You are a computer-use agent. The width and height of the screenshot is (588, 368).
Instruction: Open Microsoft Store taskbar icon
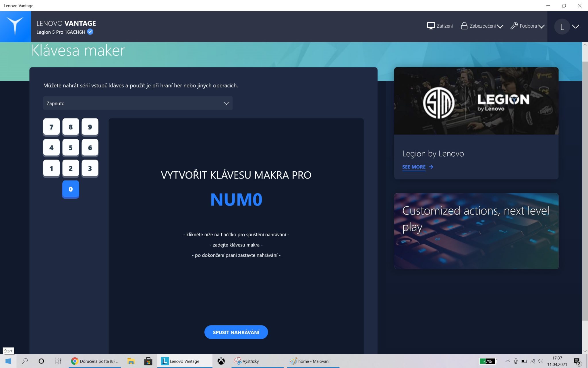148,361
